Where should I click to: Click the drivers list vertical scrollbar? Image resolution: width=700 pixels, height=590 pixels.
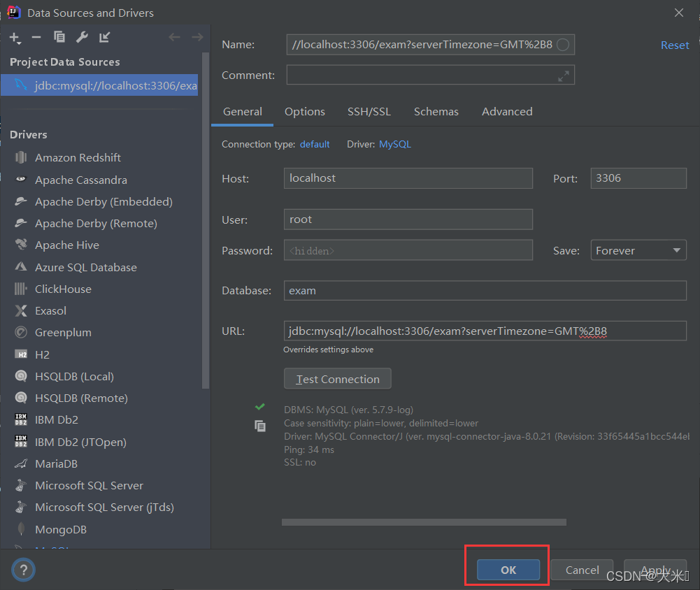206,221
